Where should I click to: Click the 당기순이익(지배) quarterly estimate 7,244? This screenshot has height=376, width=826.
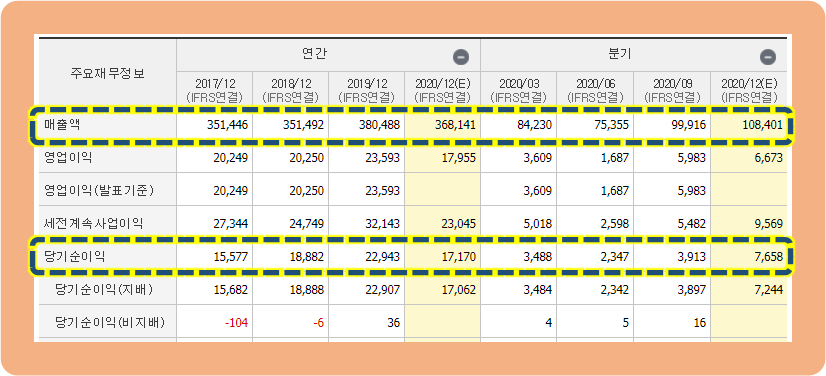[768, 290]
